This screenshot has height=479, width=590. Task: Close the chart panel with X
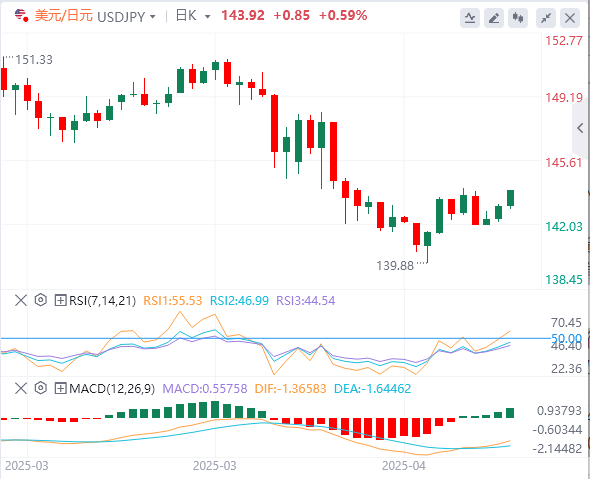pos(570,18)
